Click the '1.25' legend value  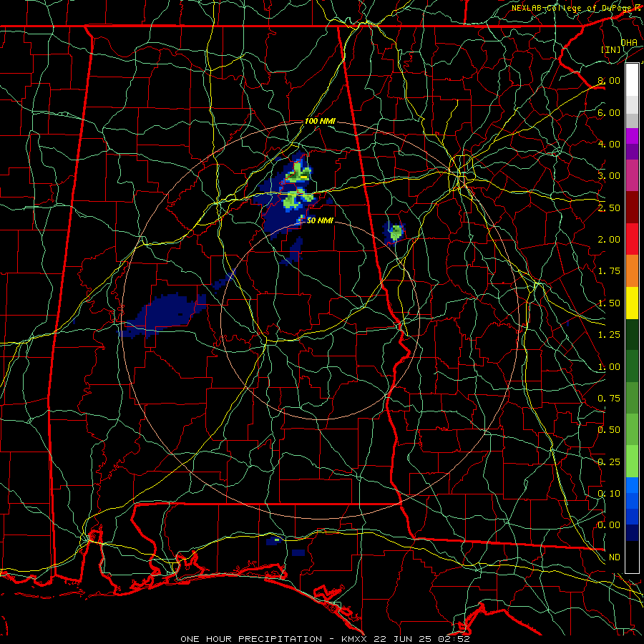pyautogui.click(x=609, y=335)
